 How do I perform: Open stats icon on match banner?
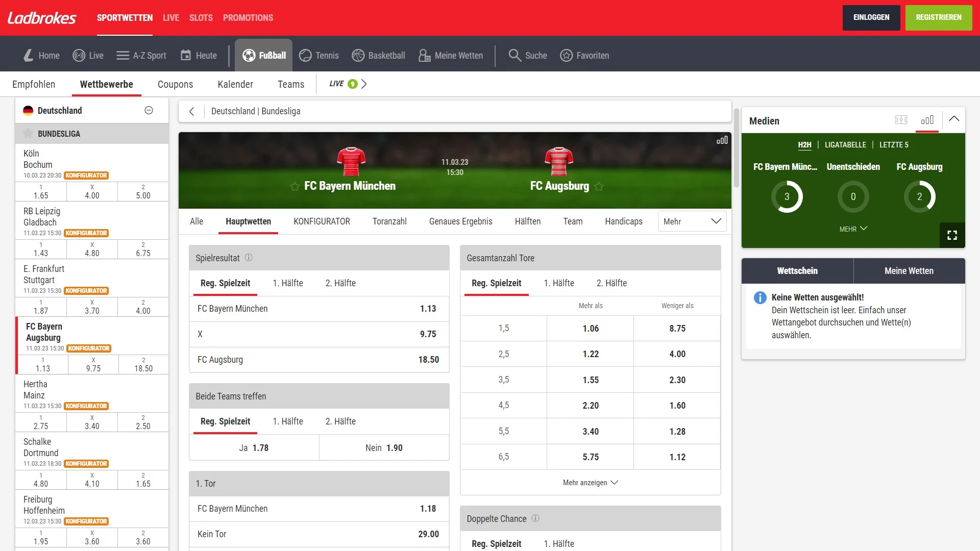(722, 140)
